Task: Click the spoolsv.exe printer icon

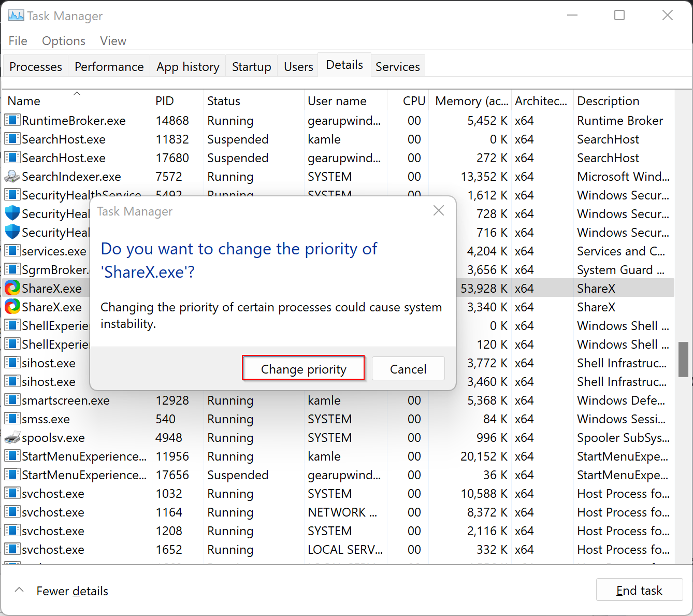Action: (x=12, y=437)
